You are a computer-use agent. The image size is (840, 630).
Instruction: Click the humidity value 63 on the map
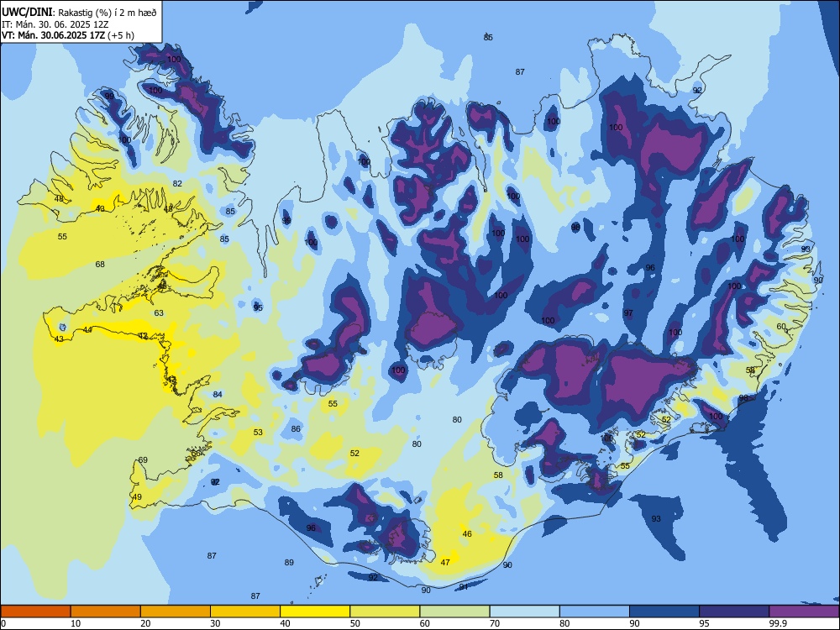[x=159, y=312]
